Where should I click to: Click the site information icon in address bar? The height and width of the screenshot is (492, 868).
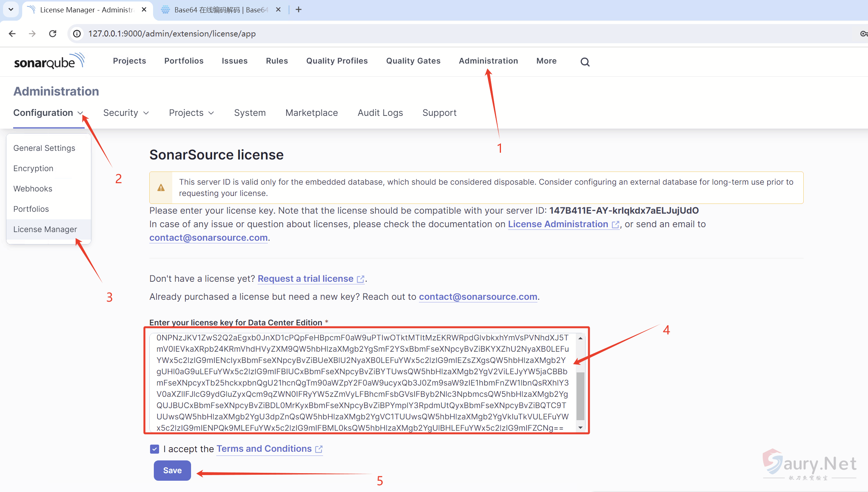(x=77, y=34)
